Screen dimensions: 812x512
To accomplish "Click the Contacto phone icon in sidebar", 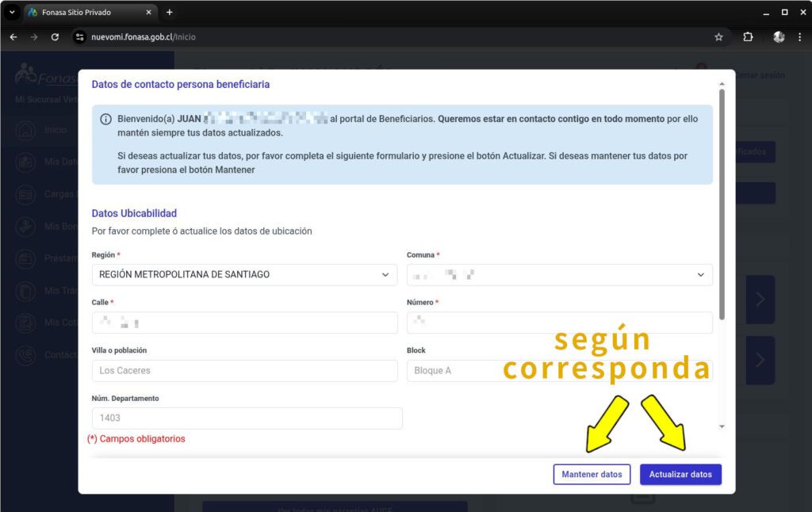I will [x=26, y=355].
